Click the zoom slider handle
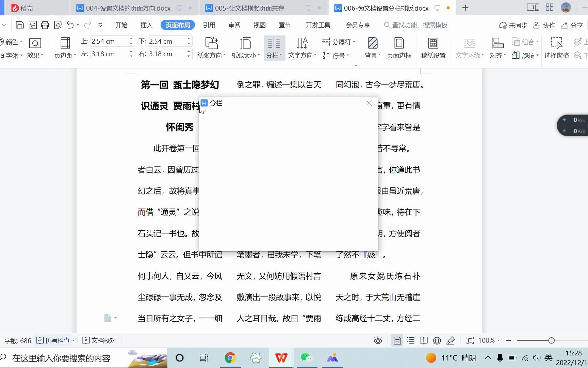 (x=551, y=340)
